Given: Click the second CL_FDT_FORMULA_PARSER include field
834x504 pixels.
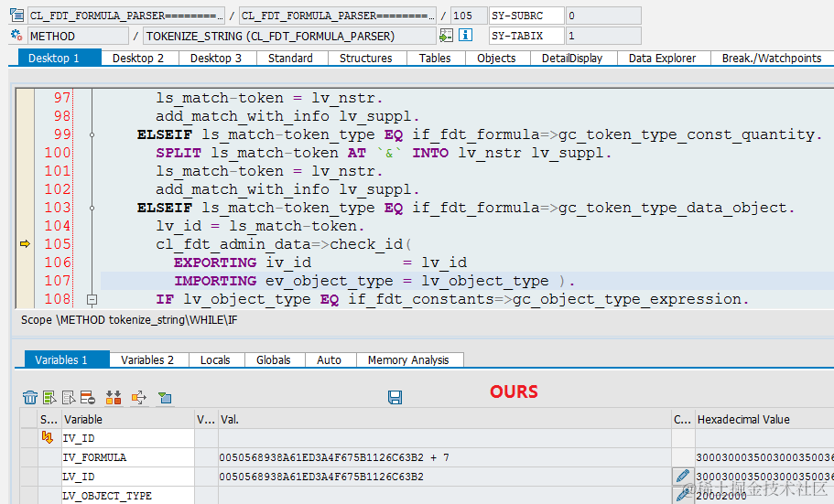Looking at the screenshot, I should 338,16.
